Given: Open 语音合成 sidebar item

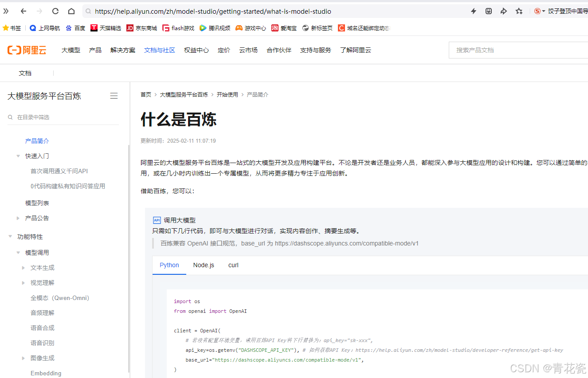Looking at the screenshot, I should click(43, 328).
